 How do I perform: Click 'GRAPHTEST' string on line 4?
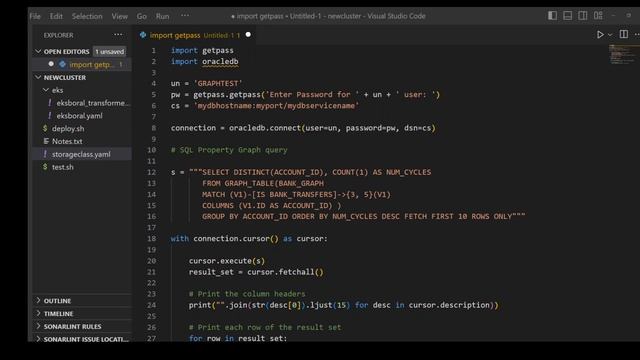tap(218, 84)
